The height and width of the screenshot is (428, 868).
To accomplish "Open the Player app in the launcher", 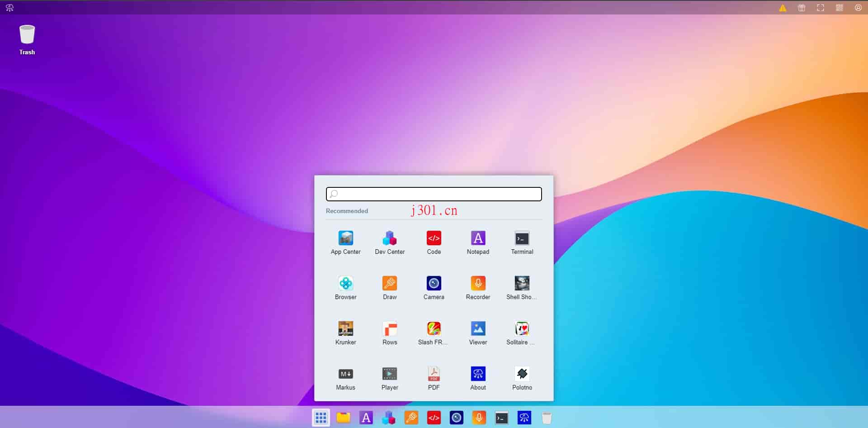I will (390, 379).
